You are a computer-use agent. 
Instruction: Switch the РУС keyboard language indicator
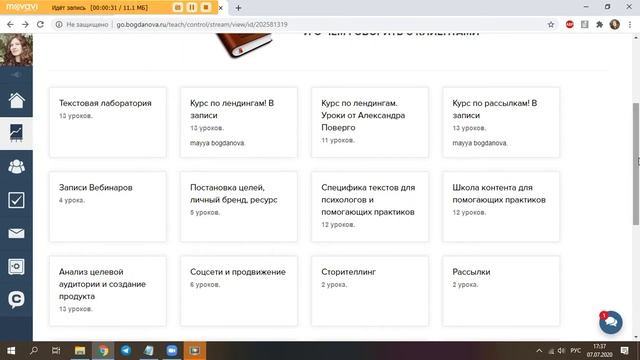[x=576, y=351]
